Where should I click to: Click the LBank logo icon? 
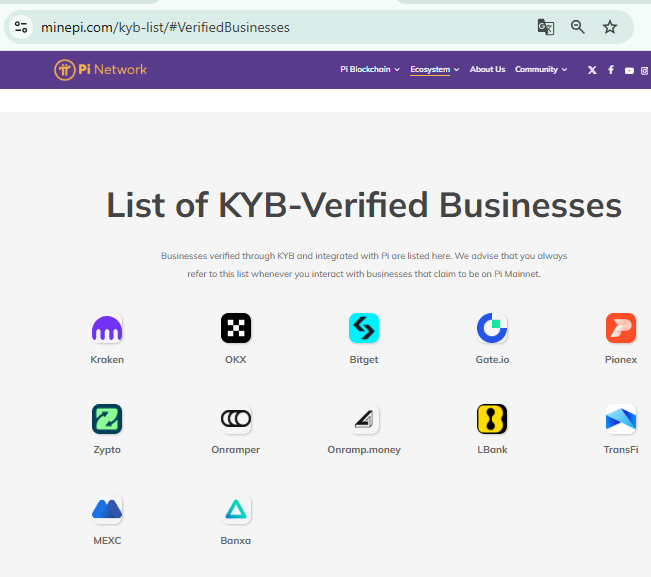(x=492, y=419)
